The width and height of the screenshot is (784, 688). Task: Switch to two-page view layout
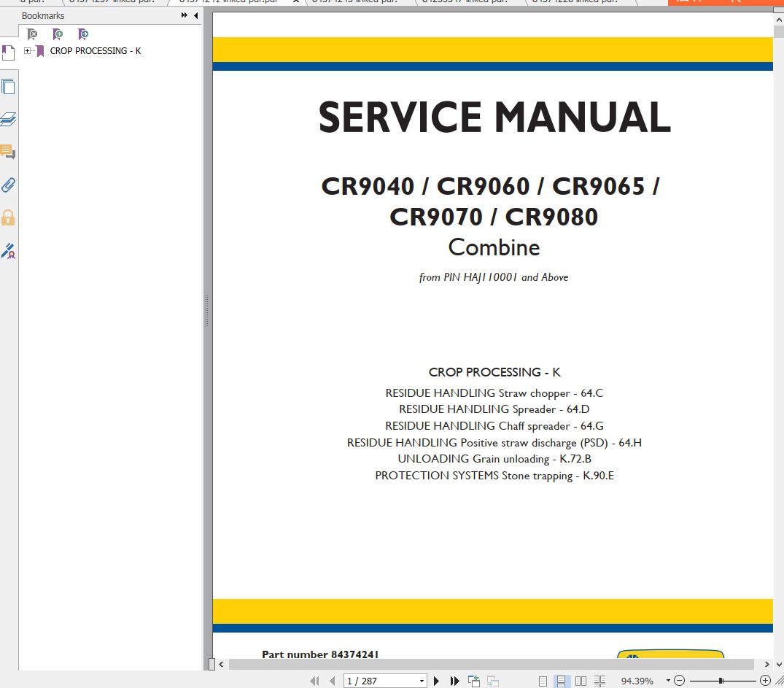click(580, 680)
